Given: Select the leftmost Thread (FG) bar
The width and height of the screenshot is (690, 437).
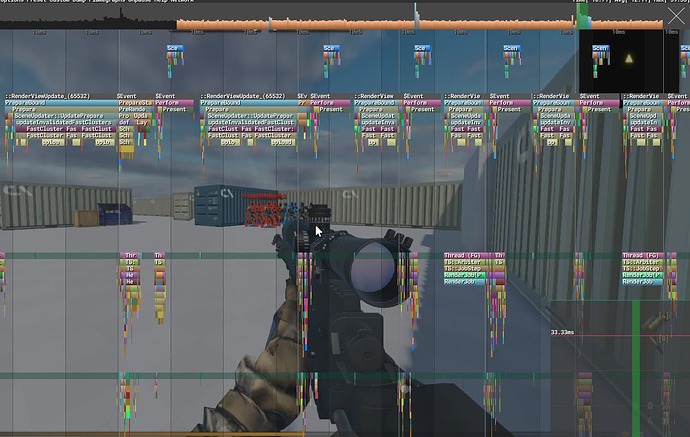Looking at the screenshot, I should point(466,255).
